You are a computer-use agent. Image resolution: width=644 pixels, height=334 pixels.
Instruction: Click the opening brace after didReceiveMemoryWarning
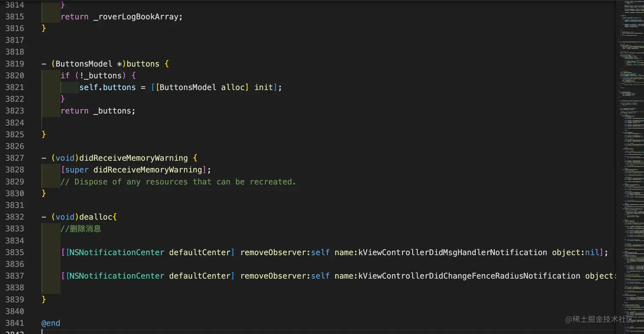195,158
